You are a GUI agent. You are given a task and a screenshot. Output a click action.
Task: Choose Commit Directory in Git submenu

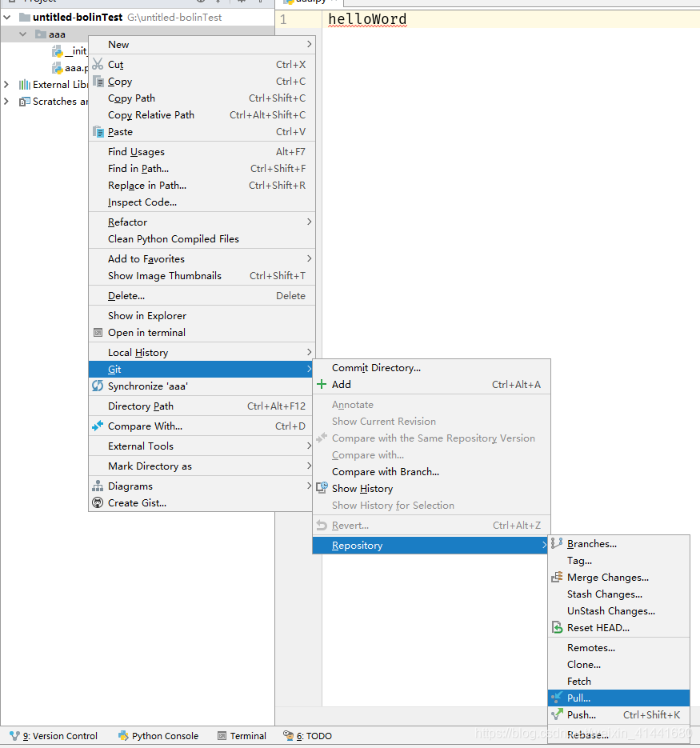[x=431, y=368]
